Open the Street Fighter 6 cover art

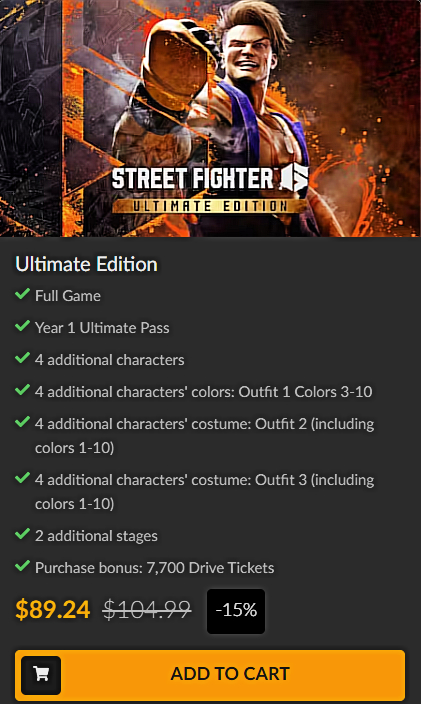tap(210, 118)
